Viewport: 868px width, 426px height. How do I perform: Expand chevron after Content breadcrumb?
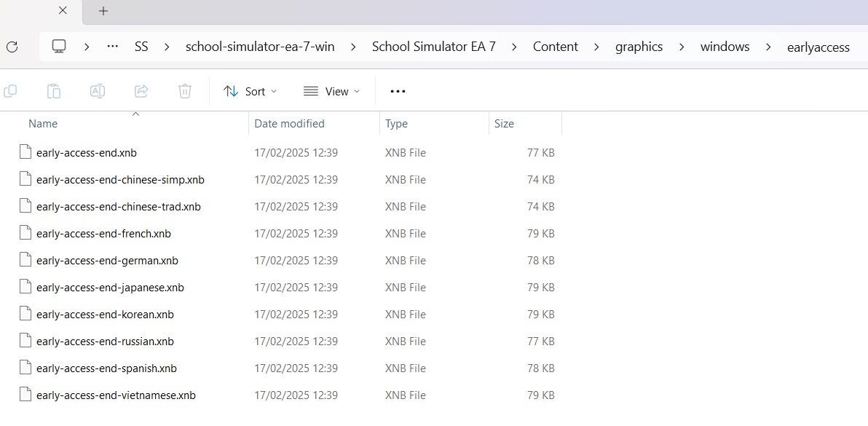tap(596, 47)
